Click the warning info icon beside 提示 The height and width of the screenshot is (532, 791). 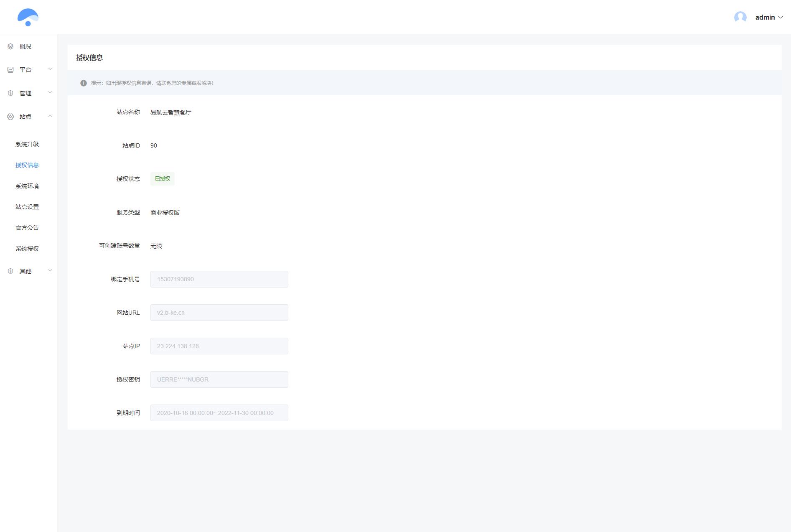pos(84,83)
